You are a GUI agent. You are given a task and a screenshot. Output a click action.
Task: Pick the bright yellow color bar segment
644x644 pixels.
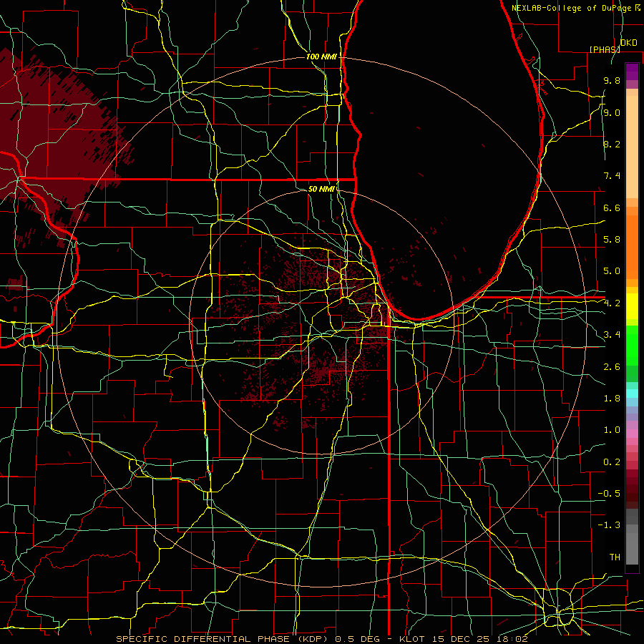coord(632,306)
